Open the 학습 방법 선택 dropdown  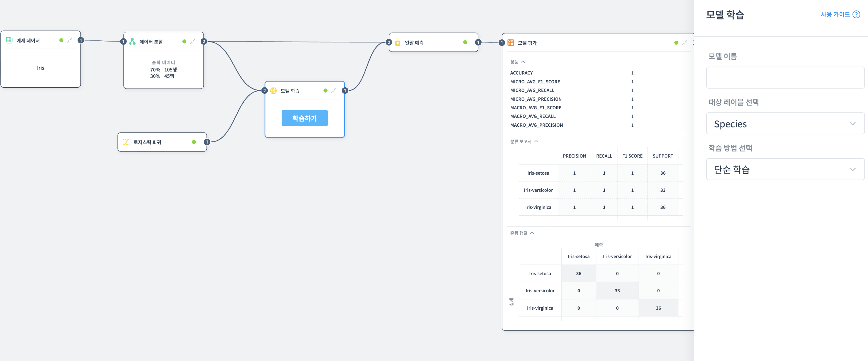click(785, 169)
